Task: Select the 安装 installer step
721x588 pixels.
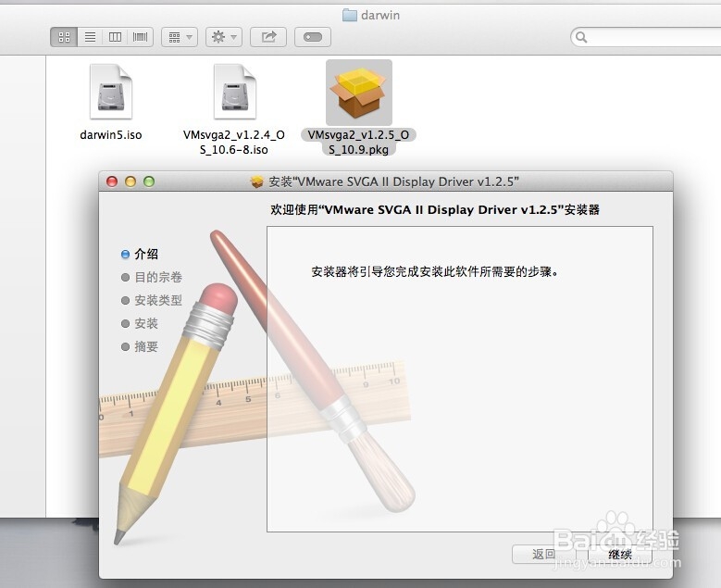Action: tap(140, 323)
